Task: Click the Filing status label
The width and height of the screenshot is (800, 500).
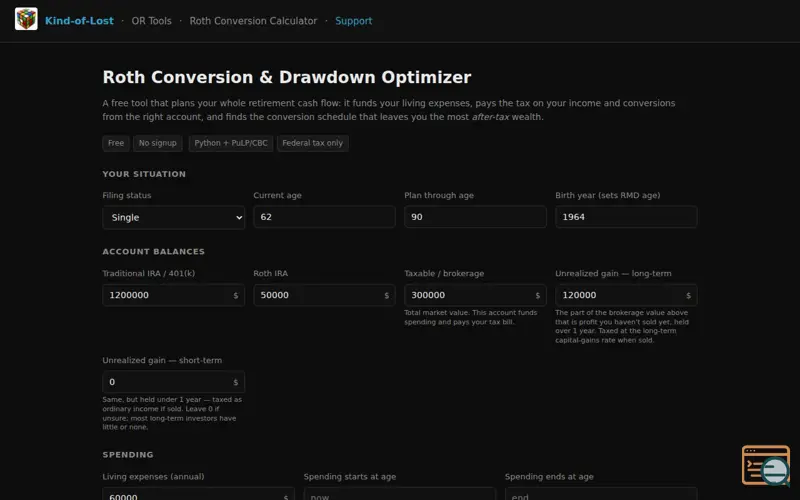Action: coord(127,195)
